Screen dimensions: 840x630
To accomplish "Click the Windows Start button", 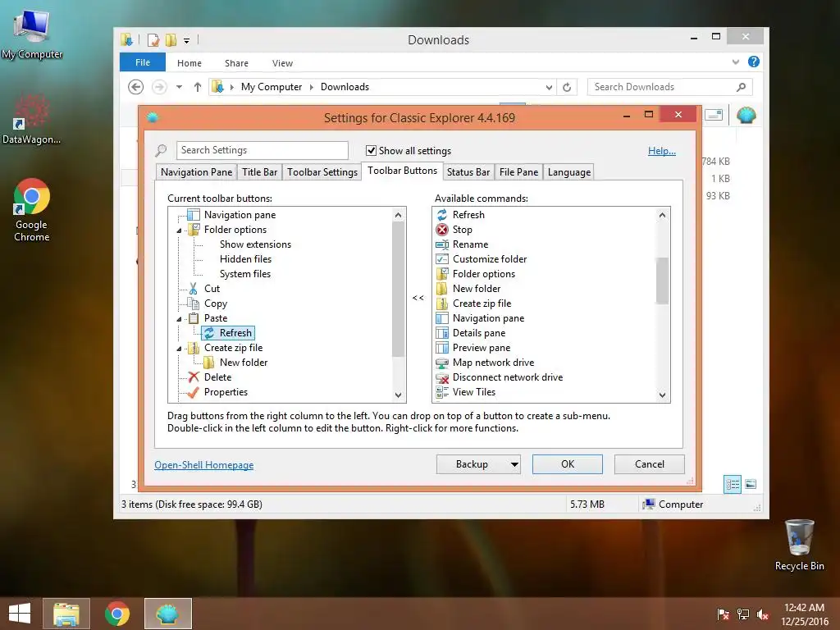I will (20, 614).
